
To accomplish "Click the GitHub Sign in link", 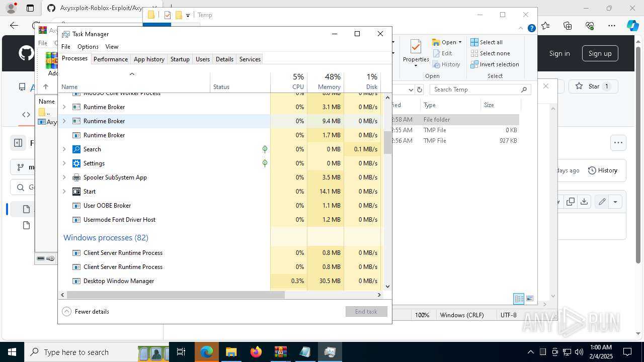I will [x=559, y=53].
